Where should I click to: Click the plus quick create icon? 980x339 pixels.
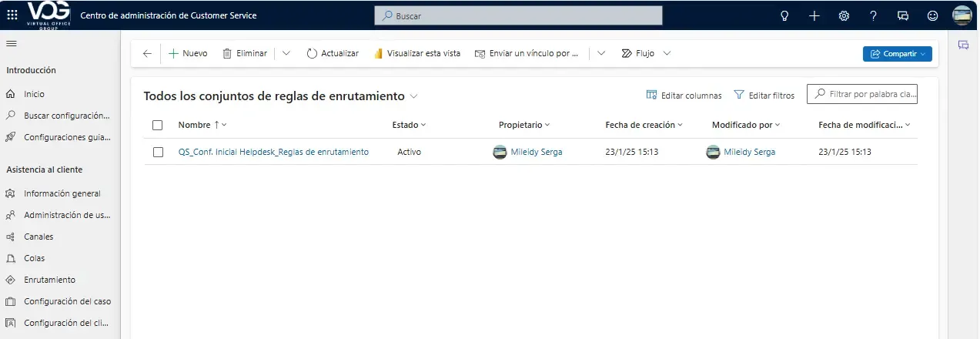click(x=814, y=15)
